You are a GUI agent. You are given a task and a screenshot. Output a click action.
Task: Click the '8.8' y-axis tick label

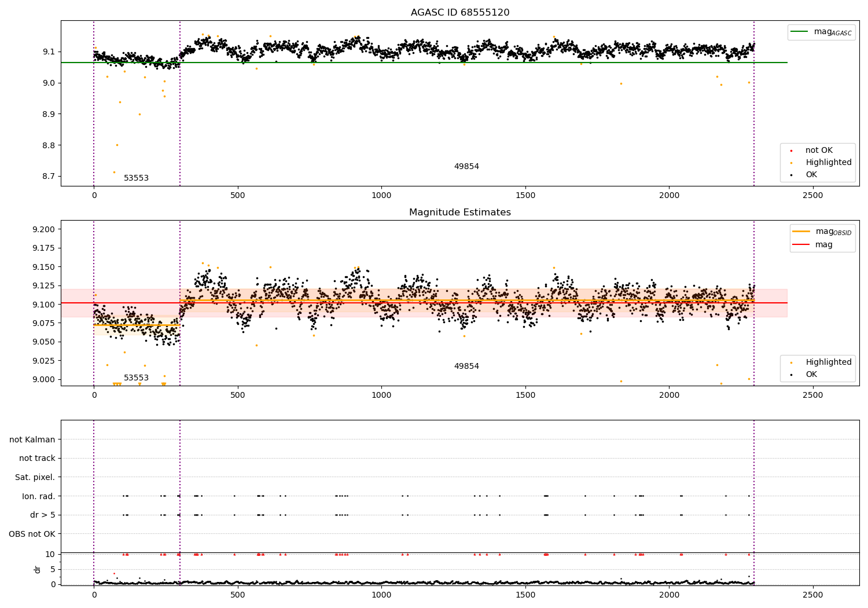click(x=49, y=145)
